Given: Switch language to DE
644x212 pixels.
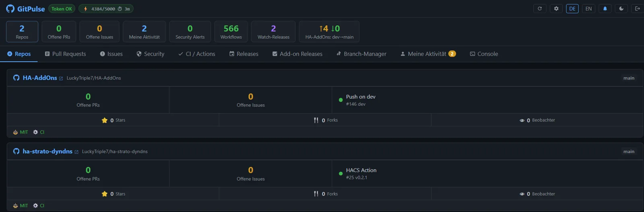Looking at the screenshot, I should (x=572, y=8).
